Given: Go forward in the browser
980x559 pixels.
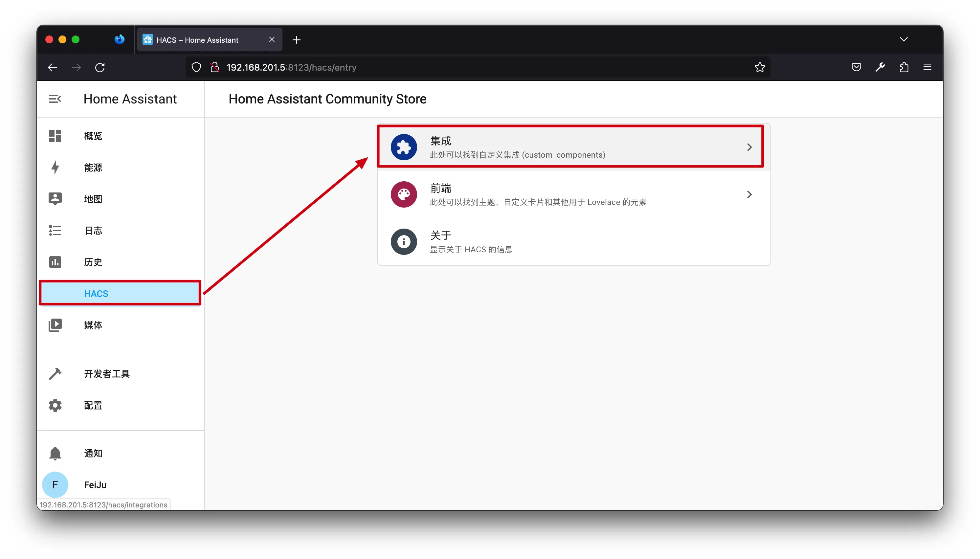Looking at the screenshot, I should tap(76, 68).
